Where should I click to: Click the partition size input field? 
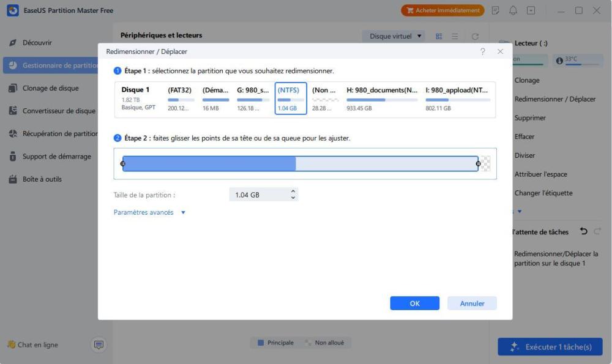tap(259, 195)
